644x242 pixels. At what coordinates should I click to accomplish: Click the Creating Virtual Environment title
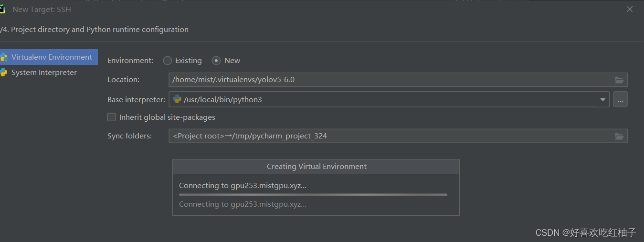(317, 167)
